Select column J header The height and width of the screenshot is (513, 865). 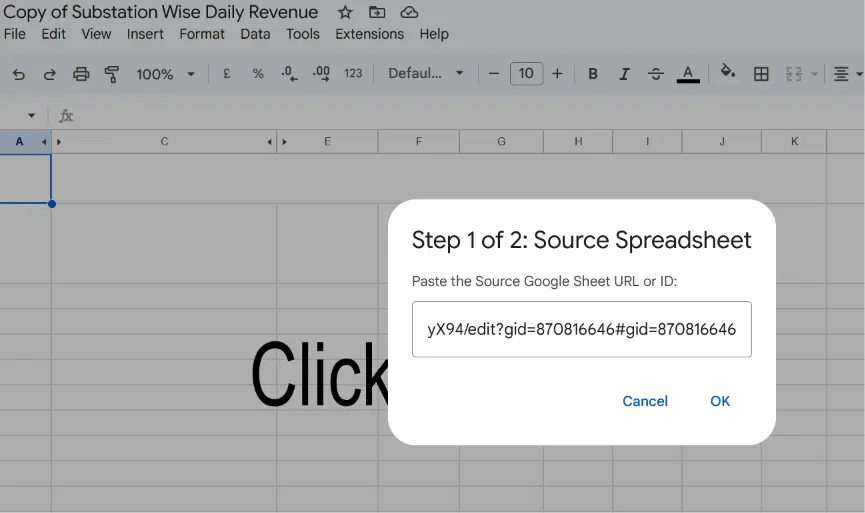point(722,142)
